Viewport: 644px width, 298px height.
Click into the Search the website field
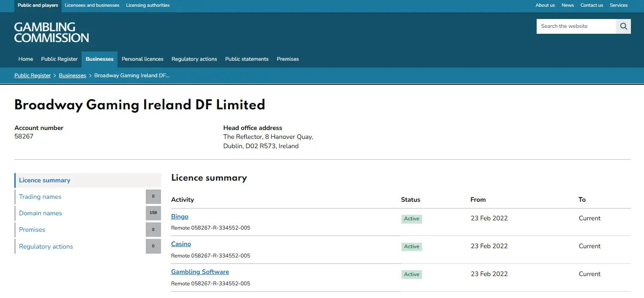[x=576, y=26]
